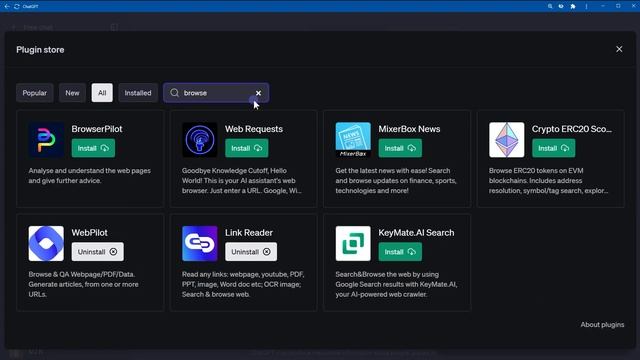Viewport: 640px width, 360px height.
Task: Install the KeyMate.AI Search plugin
Action: 400,252
